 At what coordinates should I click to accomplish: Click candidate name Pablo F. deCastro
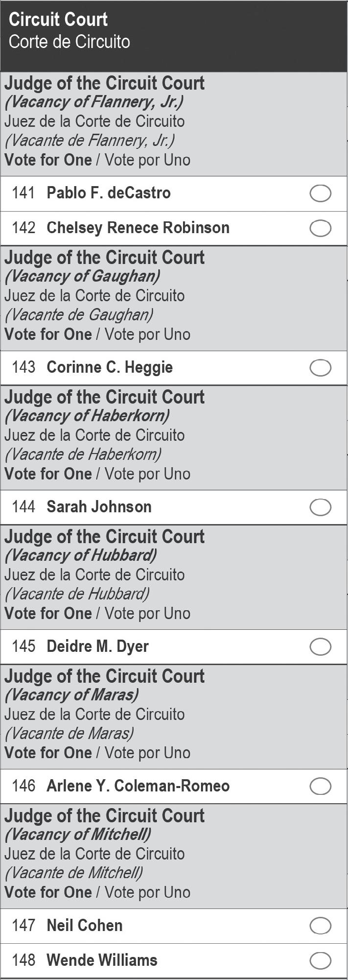tap(109, 193)
